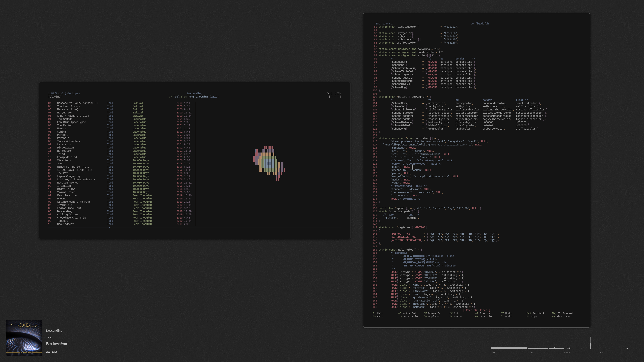Click the config.def.h filename in nano's title bar
Viewport: 644px width, 362px height.
point(479,24)
